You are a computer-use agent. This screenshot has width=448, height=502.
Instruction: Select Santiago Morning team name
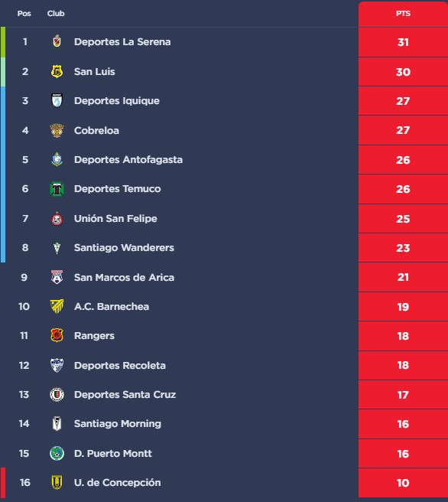click(118, 424)
